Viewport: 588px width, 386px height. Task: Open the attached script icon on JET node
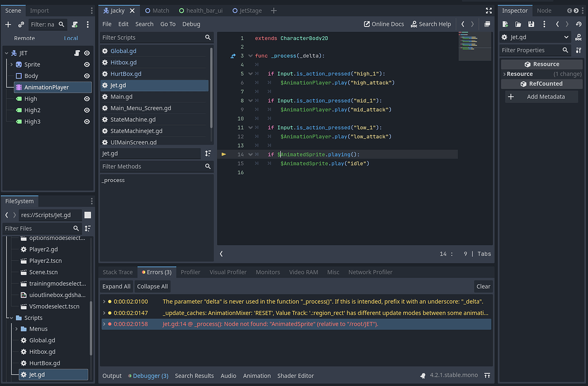[x=77, y=53]
